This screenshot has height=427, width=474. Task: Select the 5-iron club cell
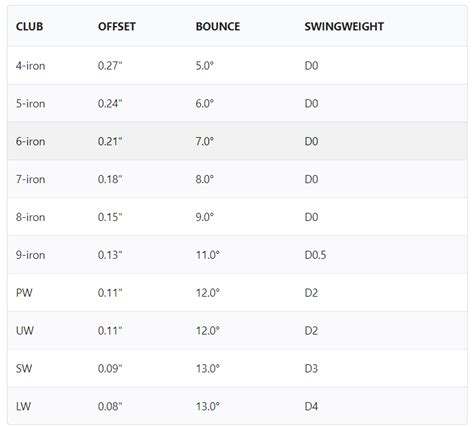pos(30,103)
